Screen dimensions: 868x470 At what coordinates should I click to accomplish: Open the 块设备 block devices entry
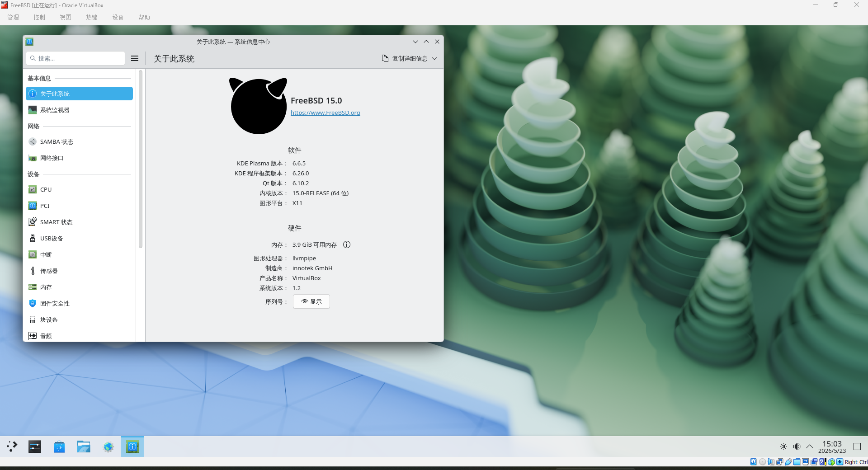79,320
